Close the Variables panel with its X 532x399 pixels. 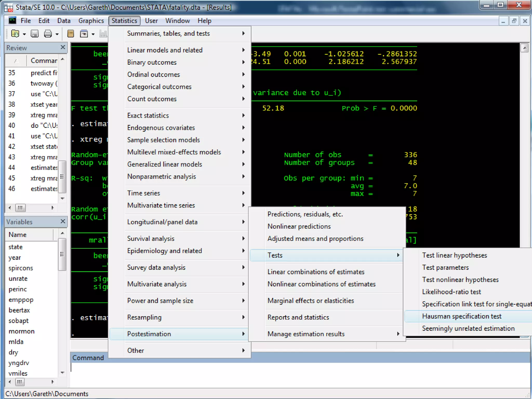click(x=63, y=221)
